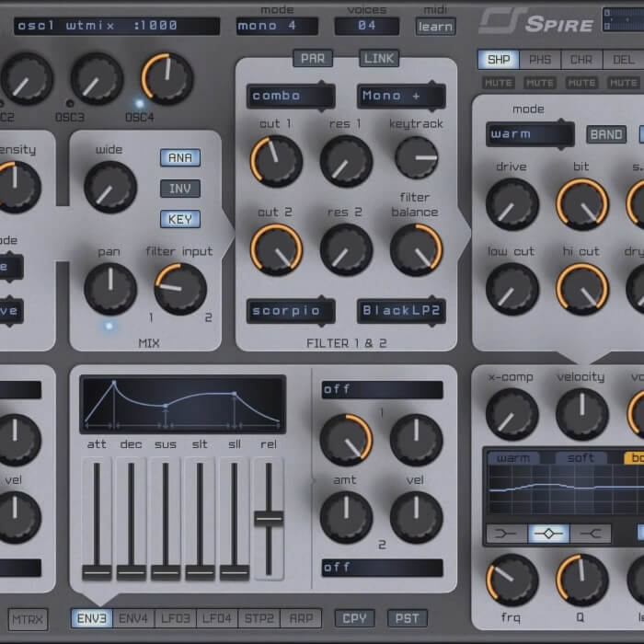Click the slt envelope slider
This screenshot has height=644, width=644.
point(200,520)
